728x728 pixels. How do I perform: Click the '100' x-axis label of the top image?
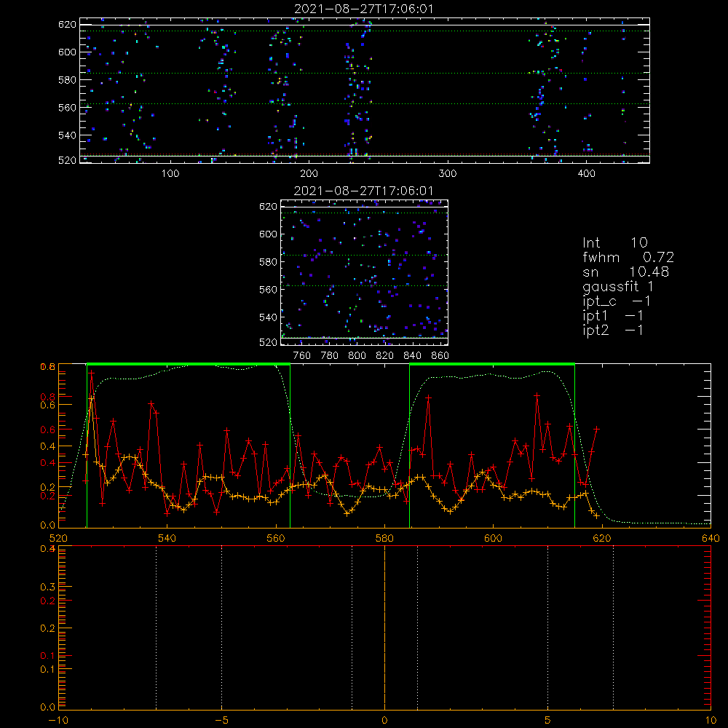[170, 174]
